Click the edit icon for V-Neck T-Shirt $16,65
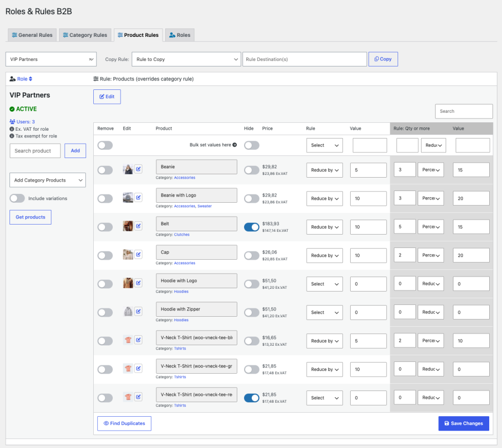 tap(138, 340)
